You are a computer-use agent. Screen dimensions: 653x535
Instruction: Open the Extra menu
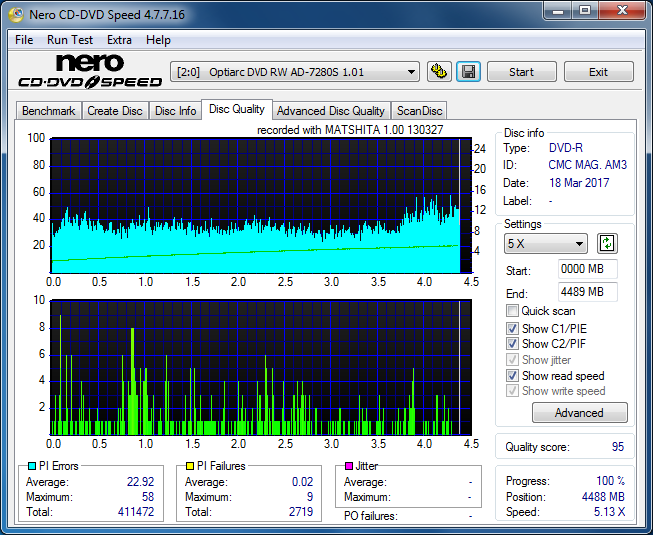tap(119, 40)
